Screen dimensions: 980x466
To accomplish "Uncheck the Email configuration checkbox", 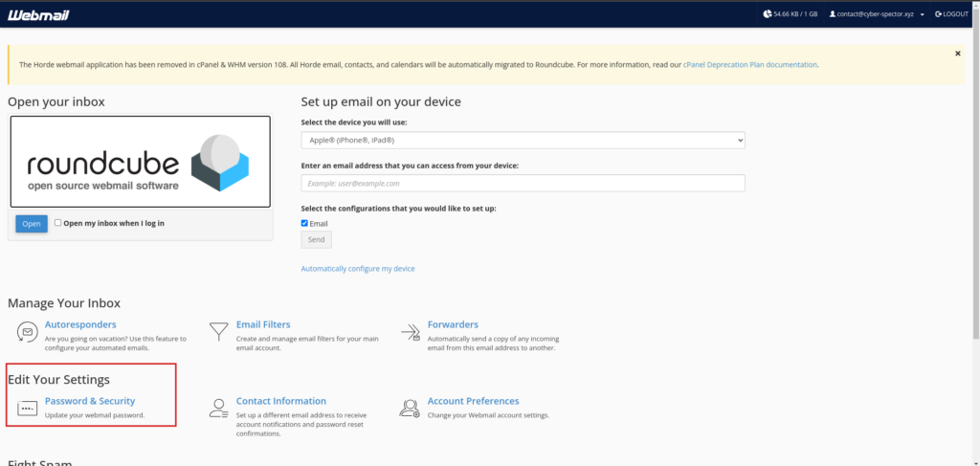I will pyautogui.click(x=304, y=223).
